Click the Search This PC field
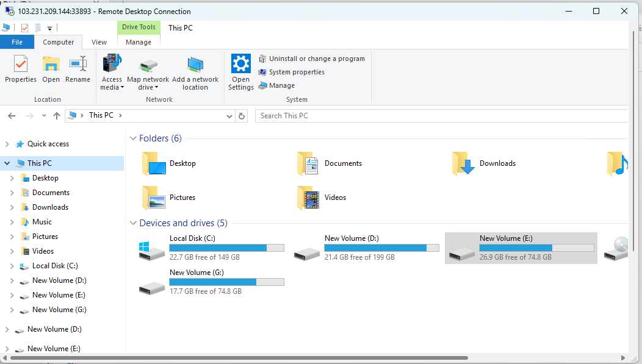Viewport: 642px width, 364px height. [x=439, y=116]
